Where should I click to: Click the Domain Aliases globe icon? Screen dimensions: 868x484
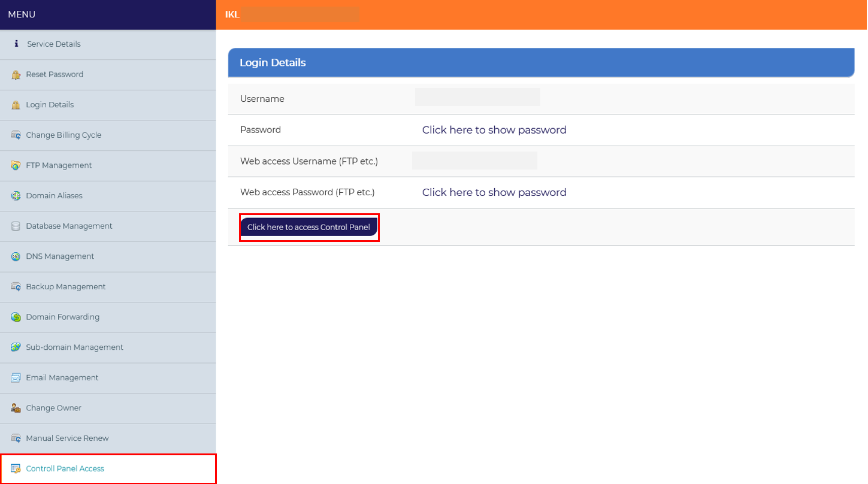click(x=16, y=196)
